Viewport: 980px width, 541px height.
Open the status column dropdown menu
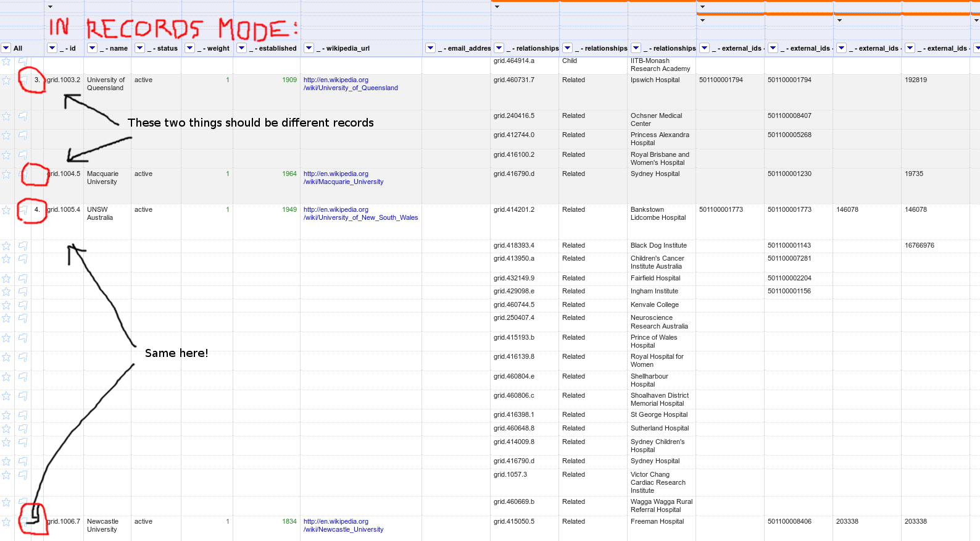[140, 48]
